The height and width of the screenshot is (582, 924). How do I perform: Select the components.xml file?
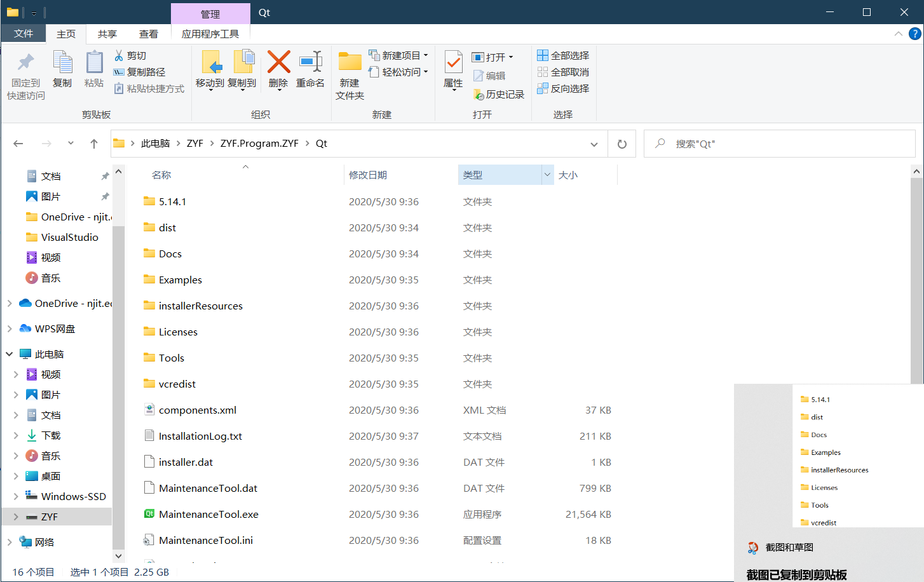[198, 410]
